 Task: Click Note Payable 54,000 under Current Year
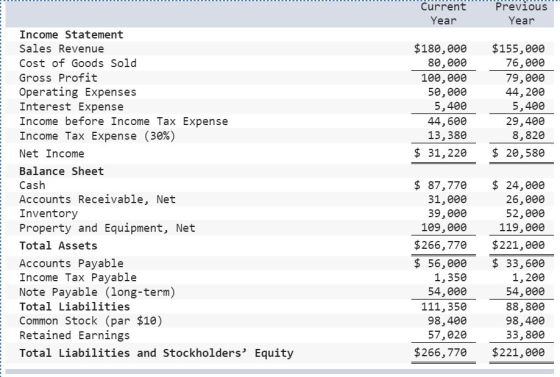(447, 292)
